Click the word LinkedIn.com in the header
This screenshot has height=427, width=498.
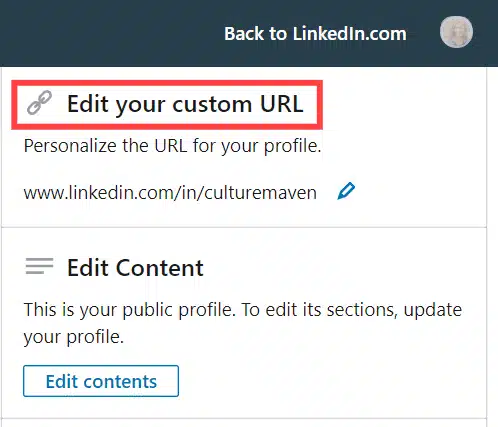coord(350,34)
